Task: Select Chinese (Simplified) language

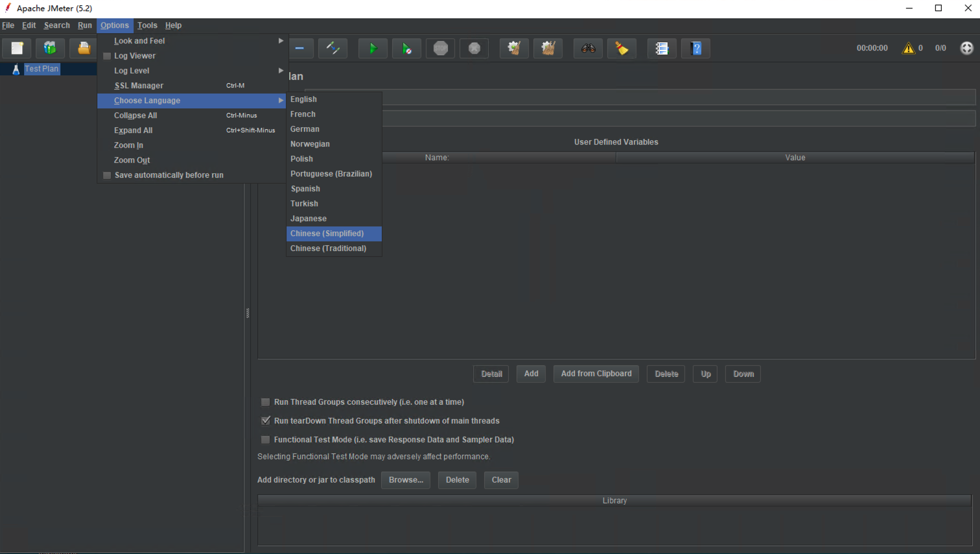Action: pyautogui.click(x=327, y=234)
